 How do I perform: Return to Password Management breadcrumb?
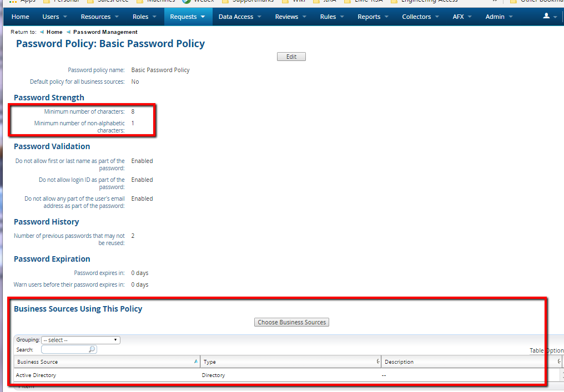tap(105, 32)
